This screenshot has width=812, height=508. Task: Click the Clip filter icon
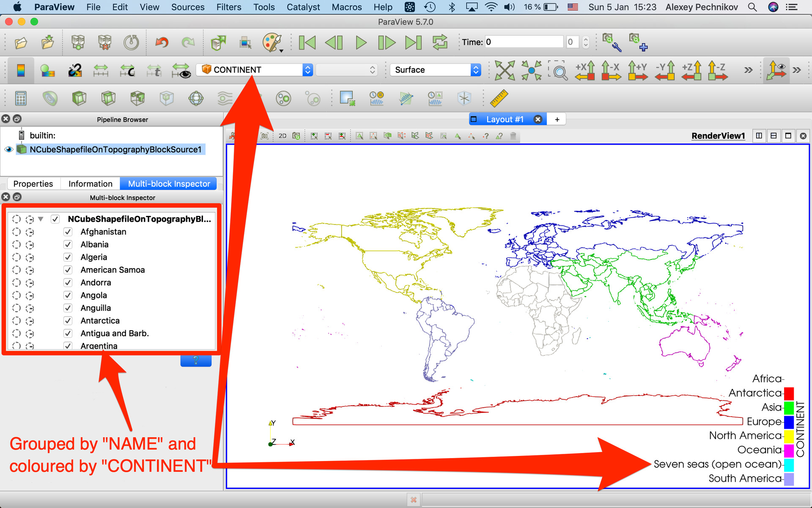(79, 98)
